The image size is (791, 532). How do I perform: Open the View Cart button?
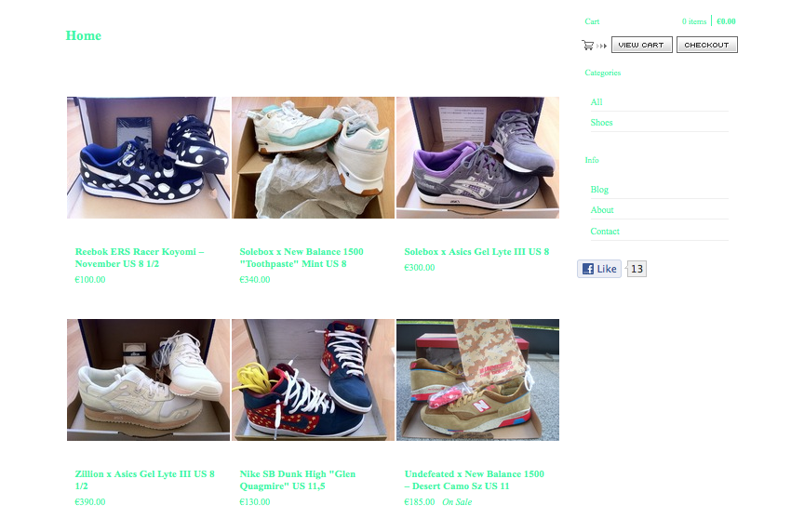point(642,45)
